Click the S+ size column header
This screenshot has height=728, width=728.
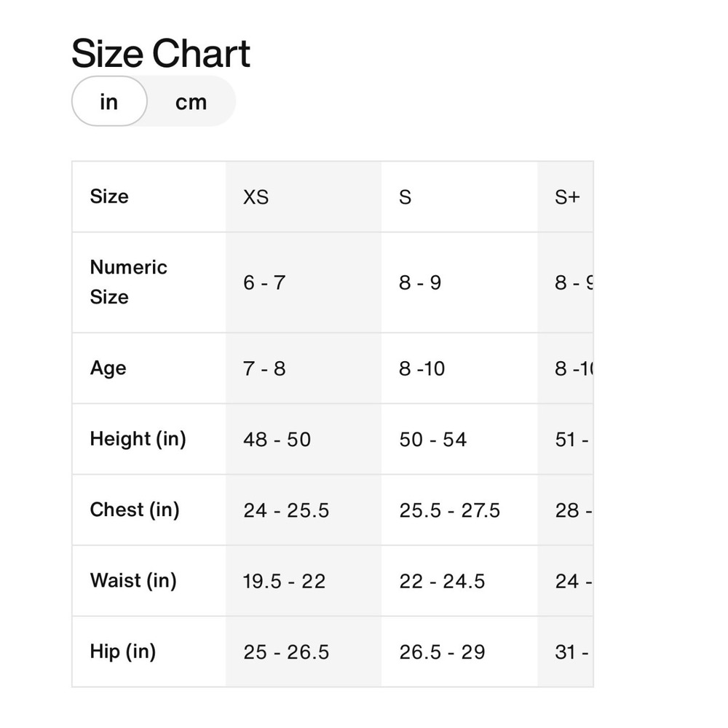pos(566,197)
